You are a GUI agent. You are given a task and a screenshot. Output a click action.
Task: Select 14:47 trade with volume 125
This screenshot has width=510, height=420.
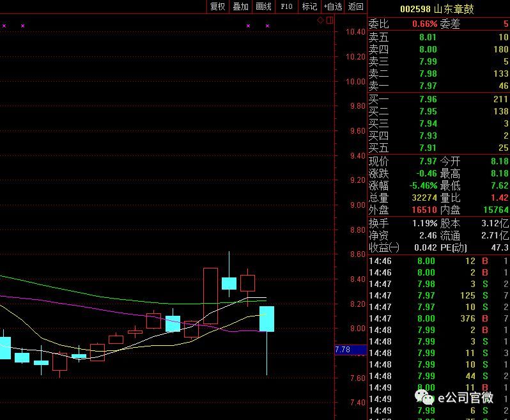click(x=439, y=295)
